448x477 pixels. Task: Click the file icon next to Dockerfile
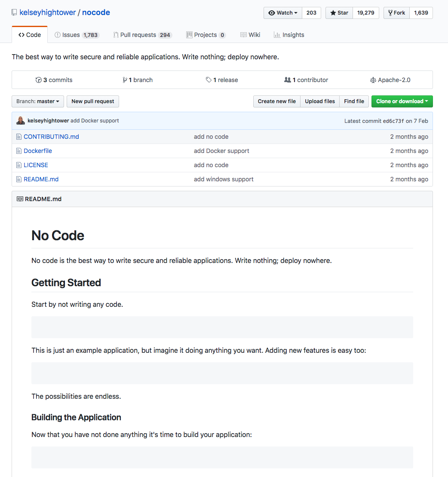click(x=19, y=151)
